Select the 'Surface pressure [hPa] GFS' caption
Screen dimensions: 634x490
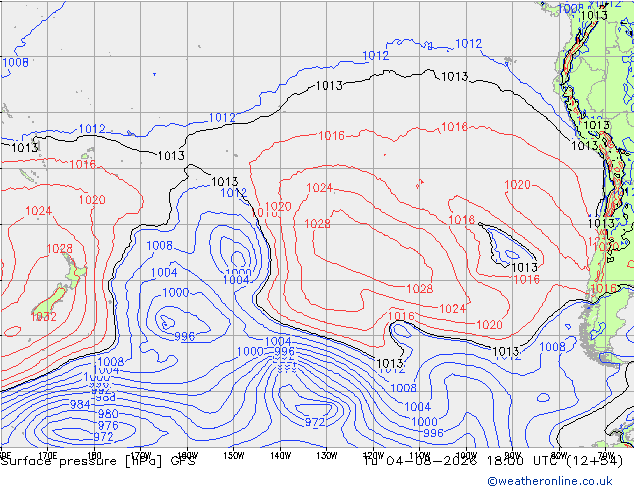point(98,461)
